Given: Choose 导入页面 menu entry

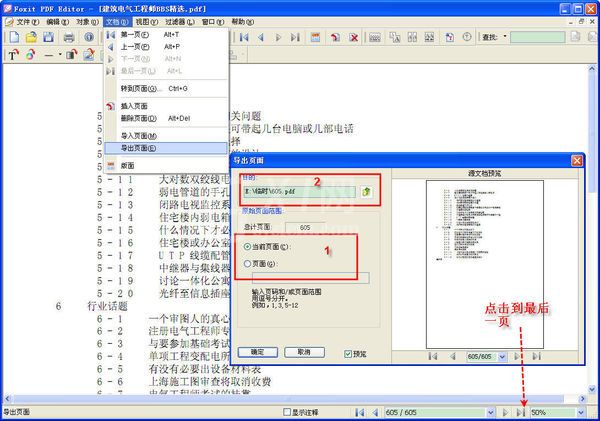Looking at the screenshot, I should 166,136.
